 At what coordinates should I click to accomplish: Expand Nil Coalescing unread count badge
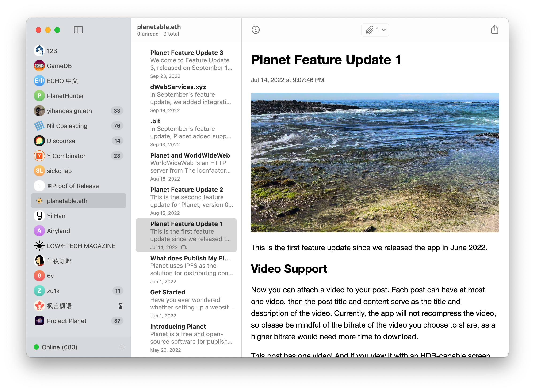pos(117,126)
